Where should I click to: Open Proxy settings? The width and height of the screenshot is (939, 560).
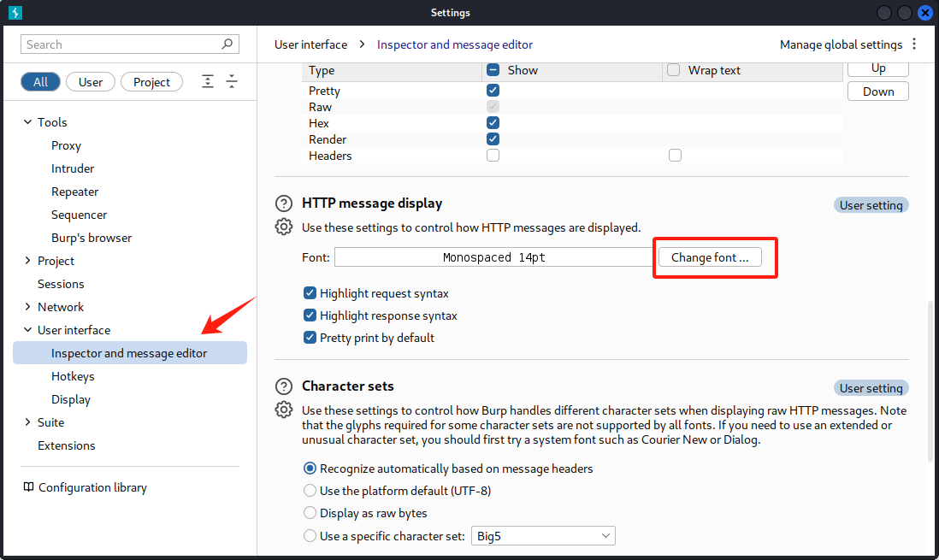tap(66, 145)
